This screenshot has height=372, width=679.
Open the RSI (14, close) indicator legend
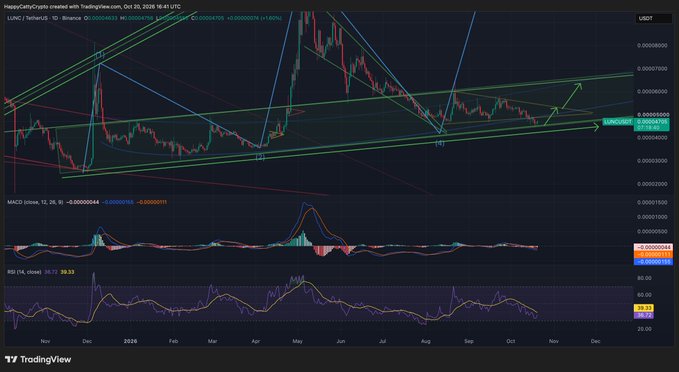24,272
